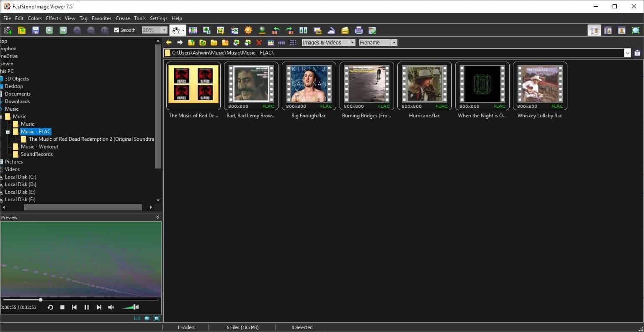Screen dimensions: 644x332
Task: Open the Favorites menu
Action: coord(101,18)
